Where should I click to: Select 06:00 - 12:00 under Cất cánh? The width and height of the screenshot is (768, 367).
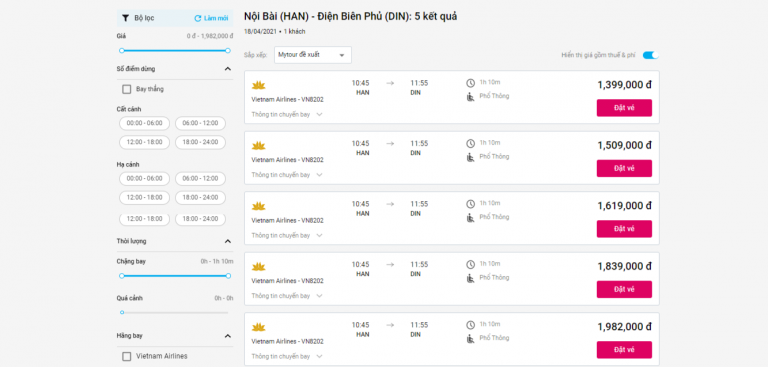[x=200, y=123]
